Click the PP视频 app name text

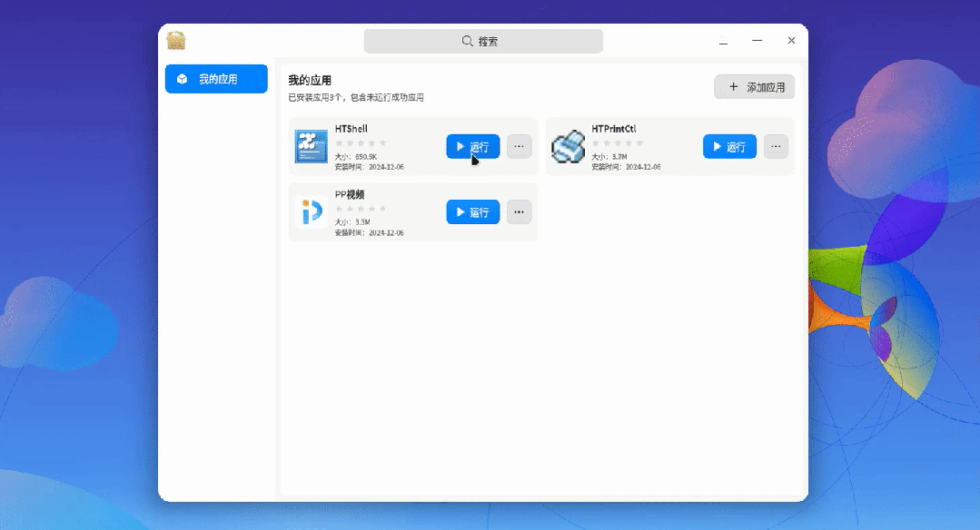point(350,195)
